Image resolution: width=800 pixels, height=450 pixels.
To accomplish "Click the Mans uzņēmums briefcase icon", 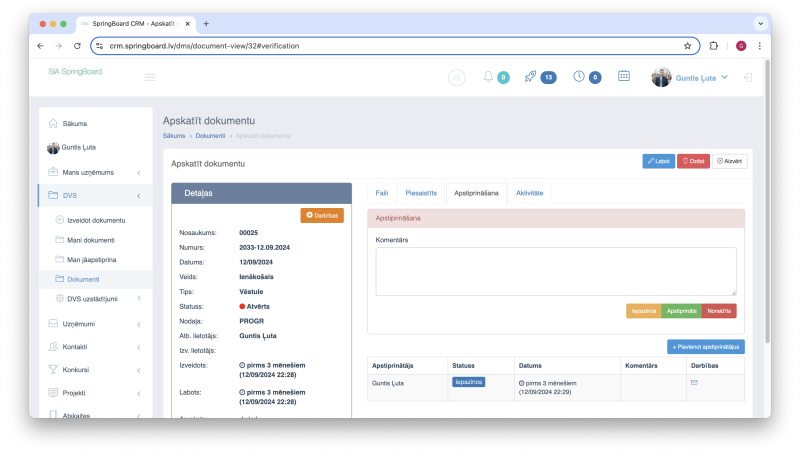I will [53, 172].
